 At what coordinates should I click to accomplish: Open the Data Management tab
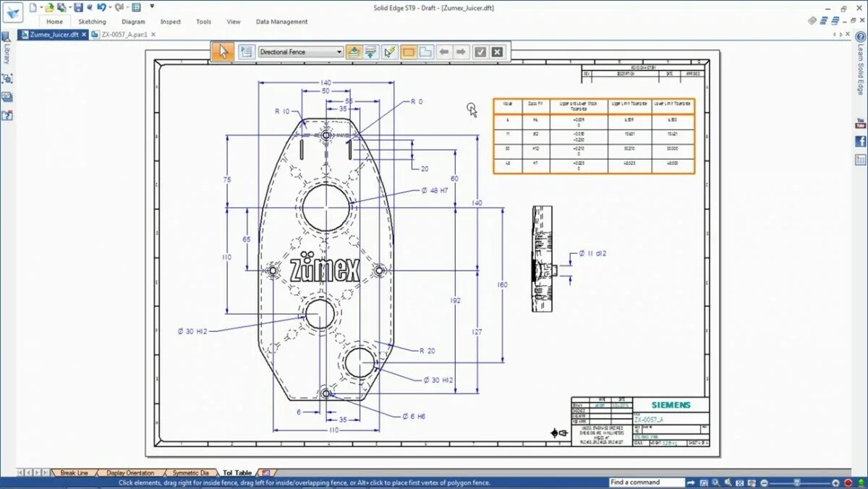click(x=282, y=22)
